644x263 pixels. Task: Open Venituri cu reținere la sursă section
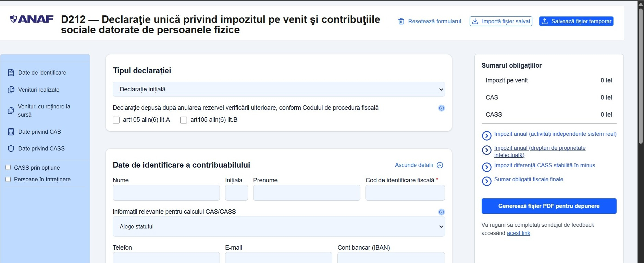click(44, 111)
